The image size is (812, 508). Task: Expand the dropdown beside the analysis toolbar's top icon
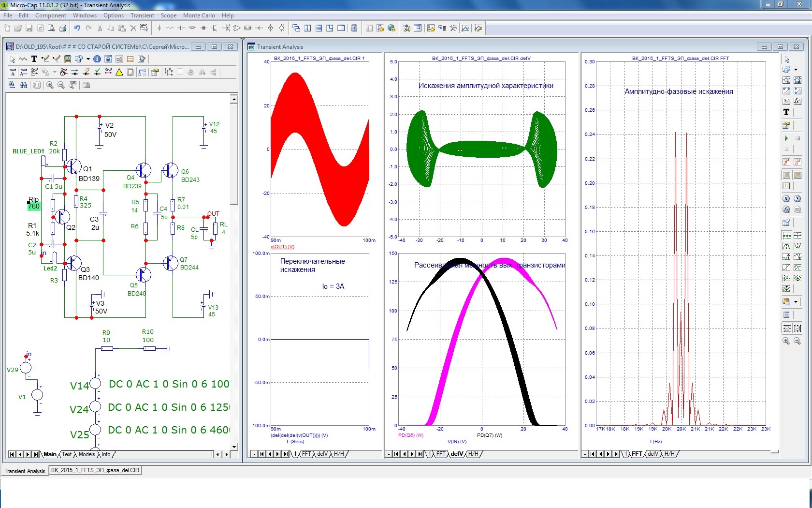(796, 70)
